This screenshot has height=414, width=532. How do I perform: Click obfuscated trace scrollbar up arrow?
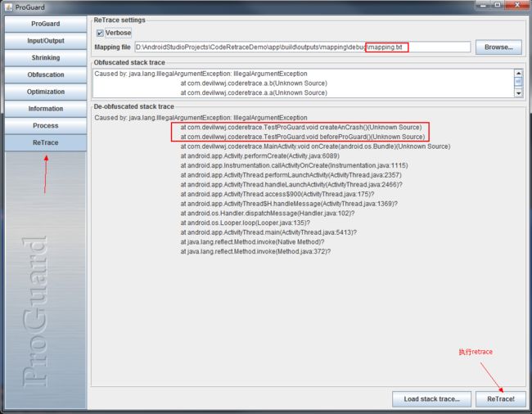pos(518,74)
